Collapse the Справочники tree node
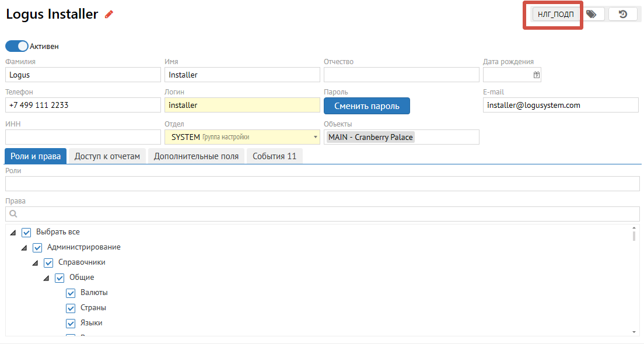Screen dimensions: 644x344 point(35,263)
